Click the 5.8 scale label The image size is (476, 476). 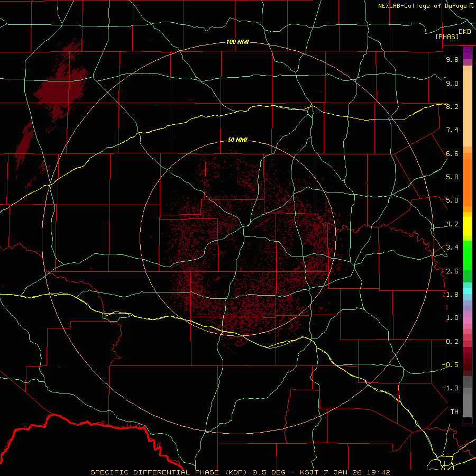point(452,177)
